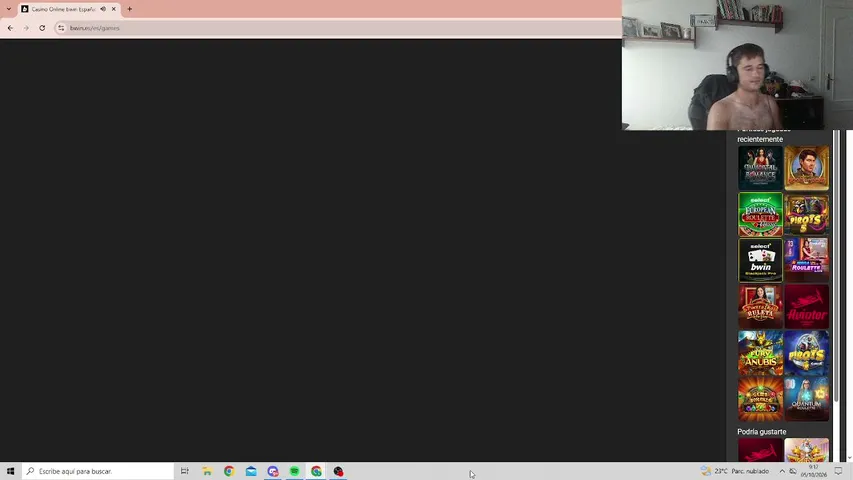Launch the Quantum Roulette game
Screen dimensions: 853x480
pos(806,399)
